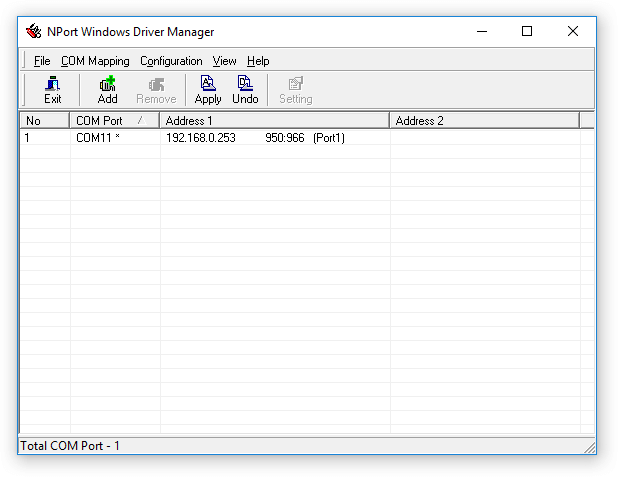Click the window resize grip in status bar

589,448
